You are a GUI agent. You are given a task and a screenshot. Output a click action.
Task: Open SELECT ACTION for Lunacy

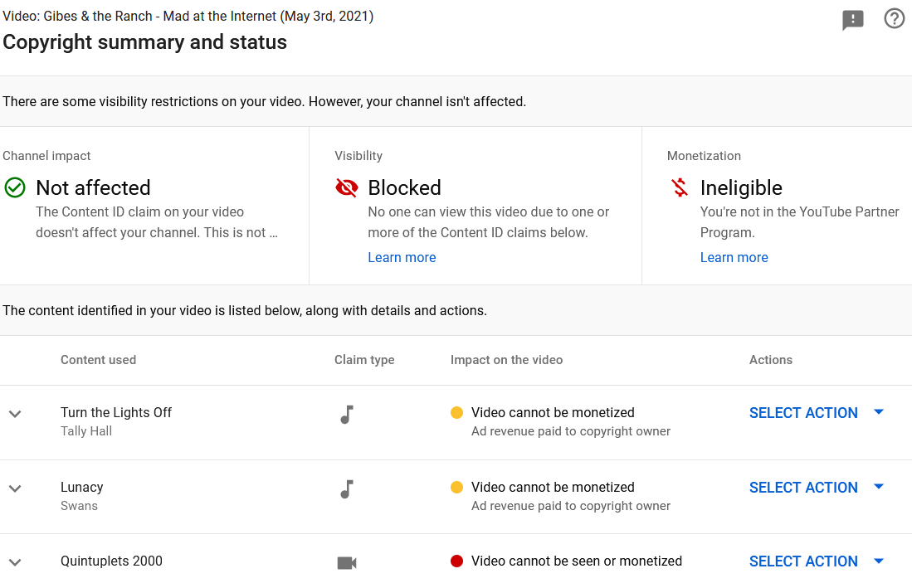coord(817,487)
